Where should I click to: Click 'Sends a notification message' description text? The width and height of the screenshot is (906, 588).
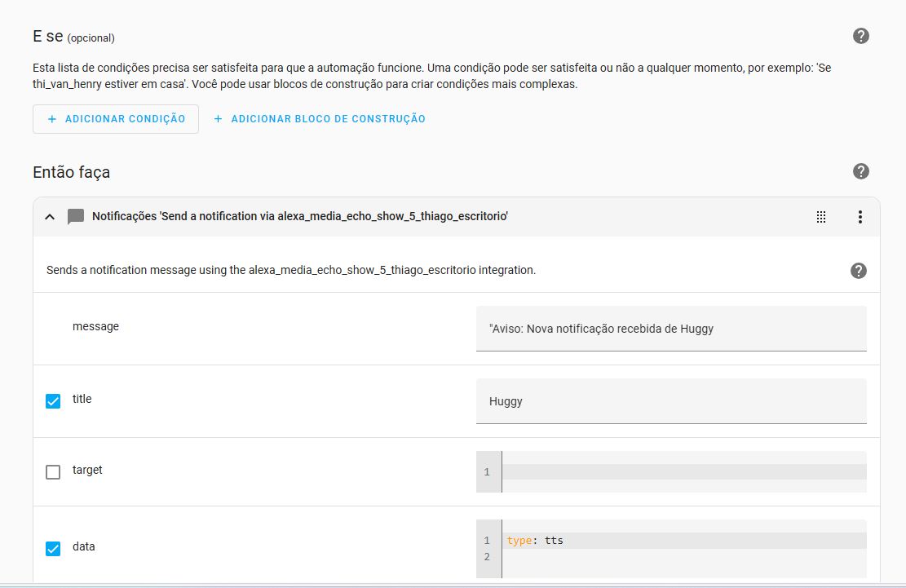pyautogui.click(x=290, y=270)
